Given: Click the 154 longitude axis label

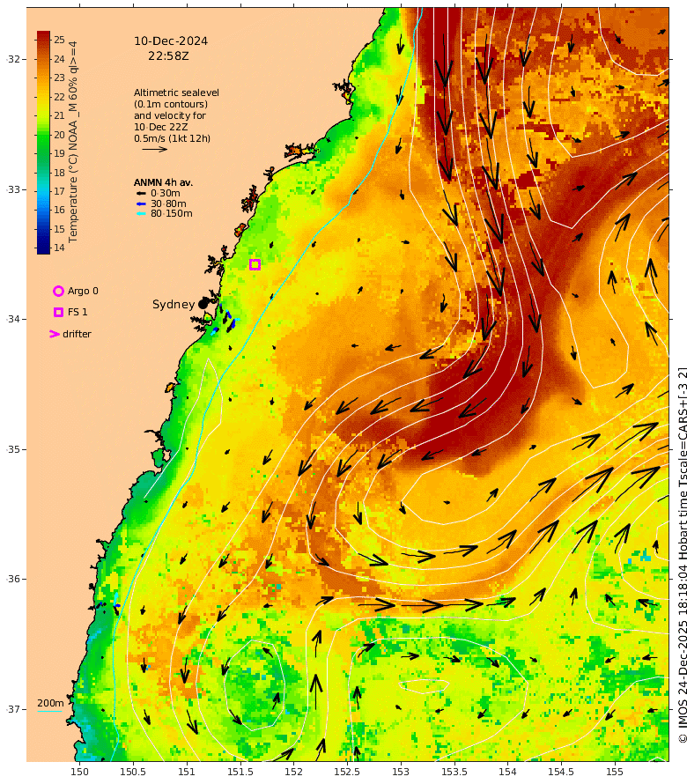Looking at the screenshot, I should (x=507, y=772).
